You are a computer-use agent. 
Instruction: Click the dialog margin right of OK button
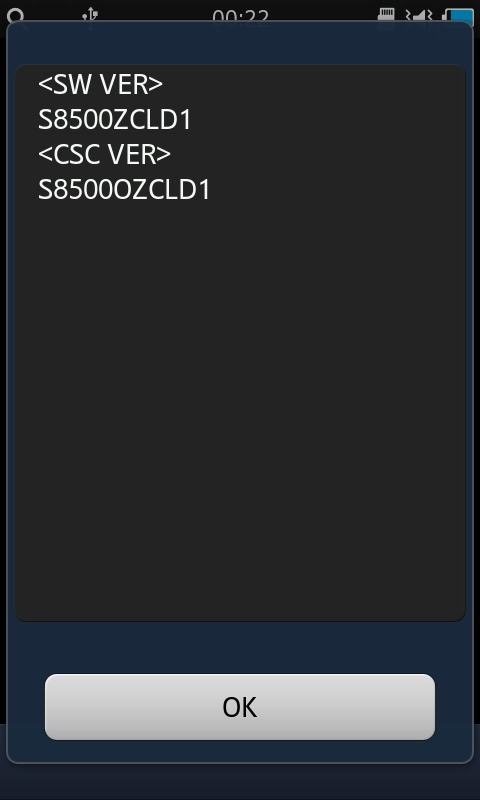point(453,707)
